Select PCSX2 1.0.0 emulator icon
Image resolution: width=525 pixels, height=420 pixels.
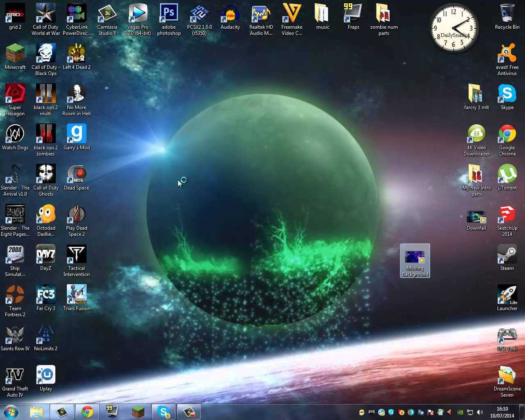pyautogui.click(x=199, y=19)
